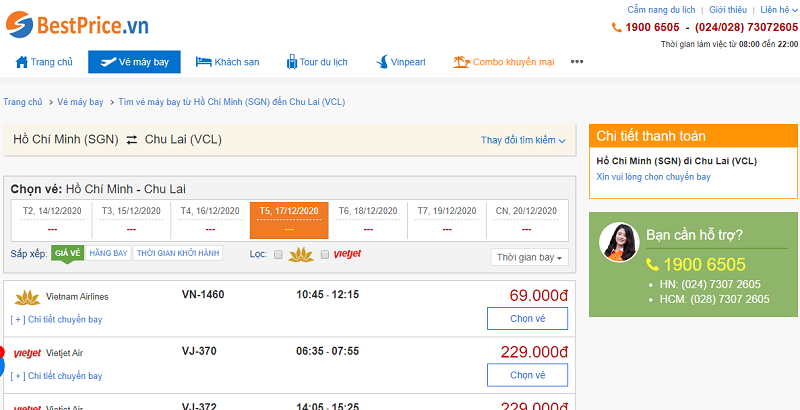
Task: Open the Khách sạn menu item
Action: click(227, 62)
